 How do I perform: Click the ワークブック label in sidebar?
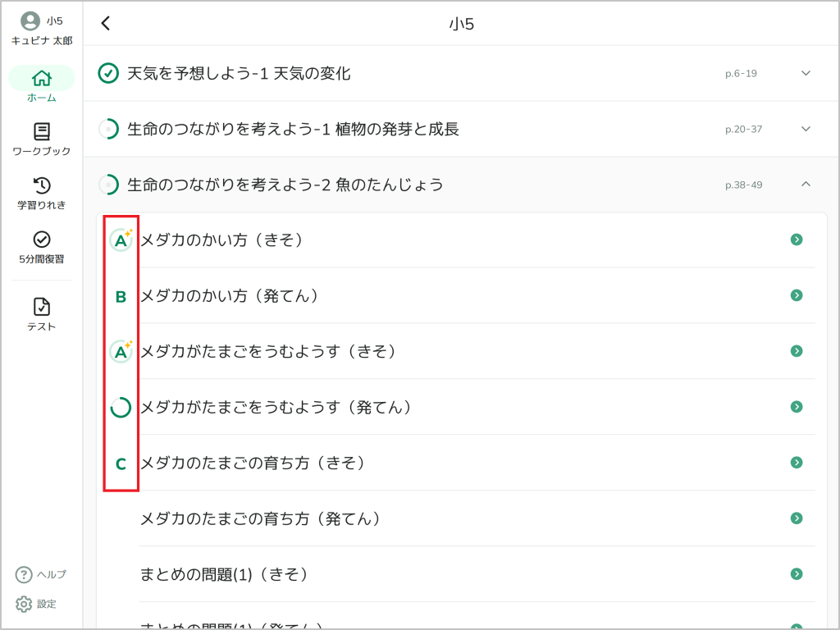pos(42,151)
